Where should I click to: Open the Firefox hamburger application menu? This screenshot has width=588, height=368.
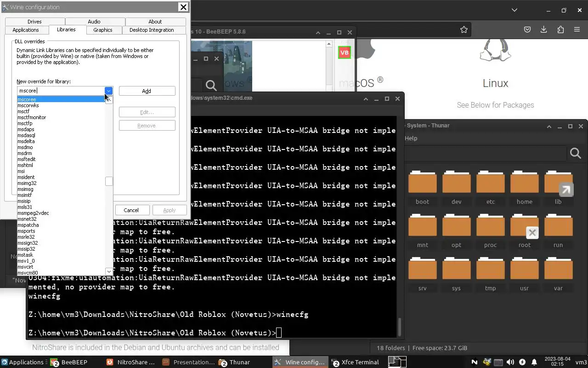click(577, 29)
